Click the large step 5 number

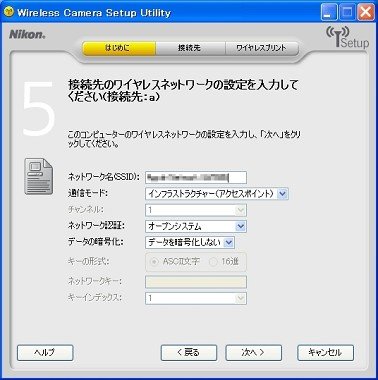[38, 108]
